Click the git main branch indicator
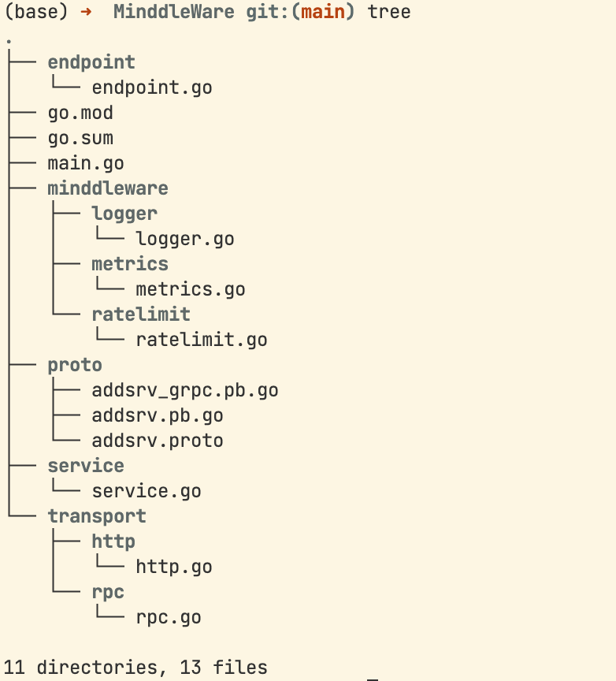The height and width of the screenshot is (681, 616). coord(300,12)
